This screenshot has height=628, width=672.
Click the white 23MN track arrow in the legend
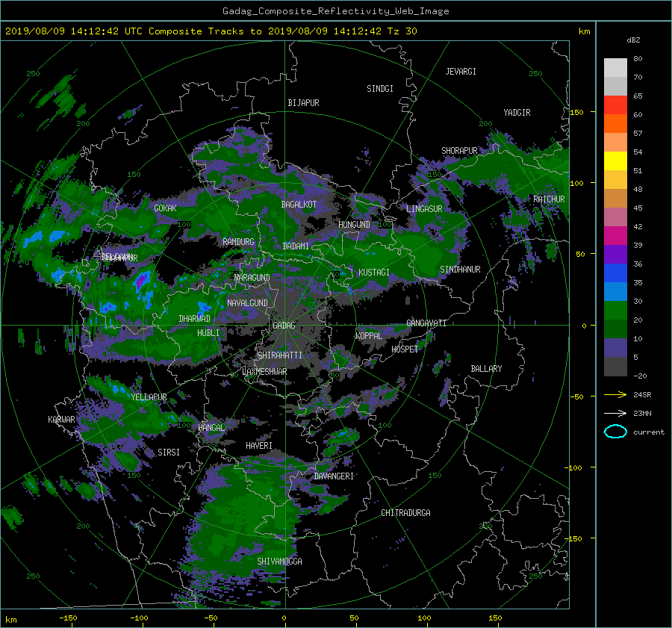(615, 413)
